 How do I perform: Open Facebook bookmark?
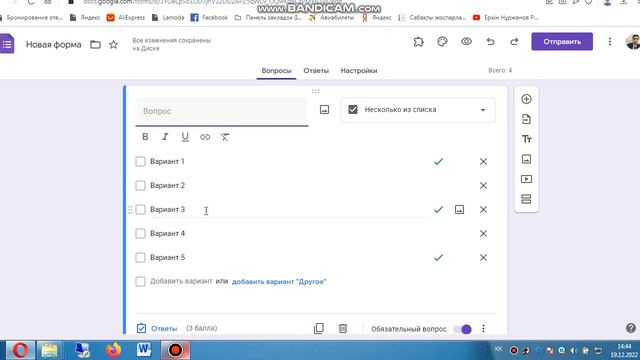pos(209,18)
